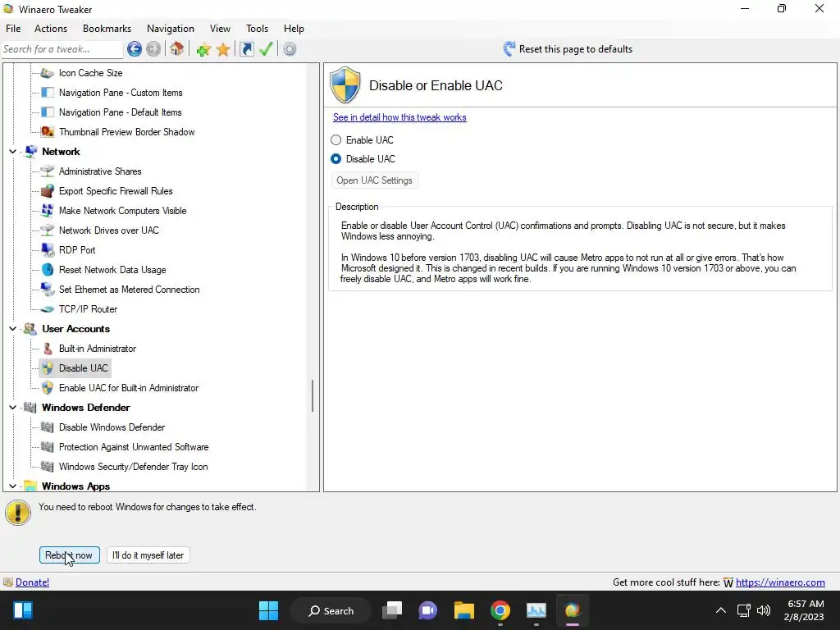Add bookmark with green plus star icon
Screen dimensions: 840x630
click(203, 50)
